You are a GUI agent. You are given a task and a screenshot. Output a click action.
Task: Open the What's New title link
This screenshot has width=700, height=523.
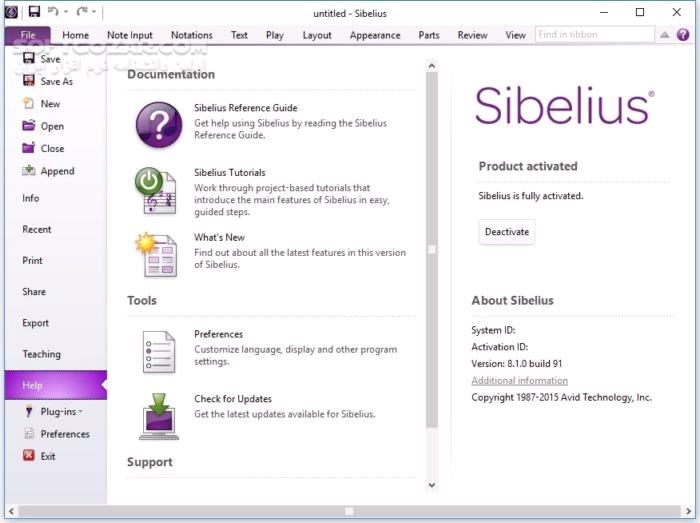(x=219, y=237)
